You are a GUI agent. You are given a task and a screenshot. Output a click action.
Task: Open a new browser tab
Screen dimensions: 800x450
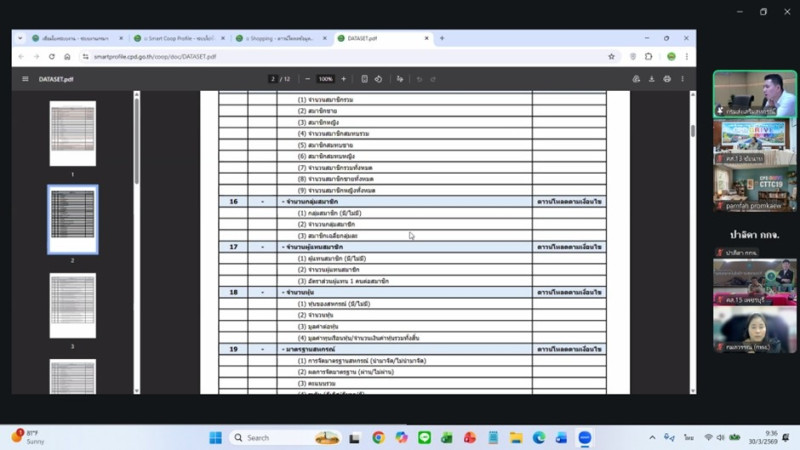(x=442, y=38)
